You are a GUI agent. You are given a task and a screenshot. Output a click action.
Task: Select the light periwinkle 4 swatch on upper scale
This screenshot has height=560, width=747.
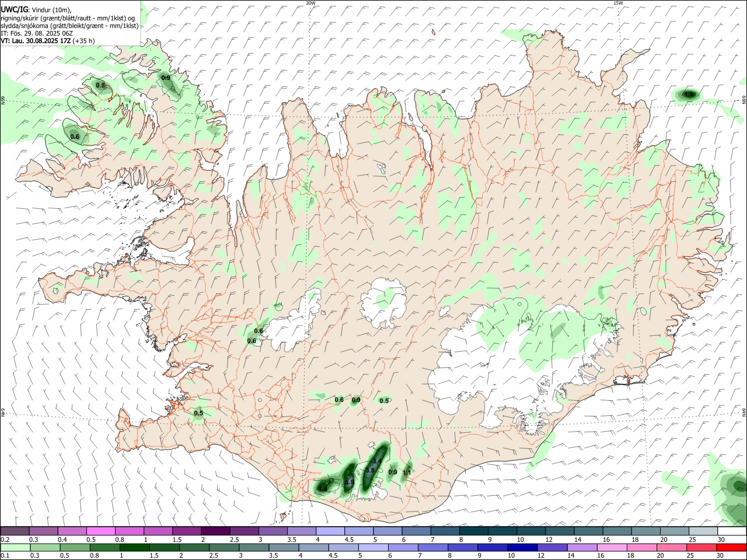point(330,531)
